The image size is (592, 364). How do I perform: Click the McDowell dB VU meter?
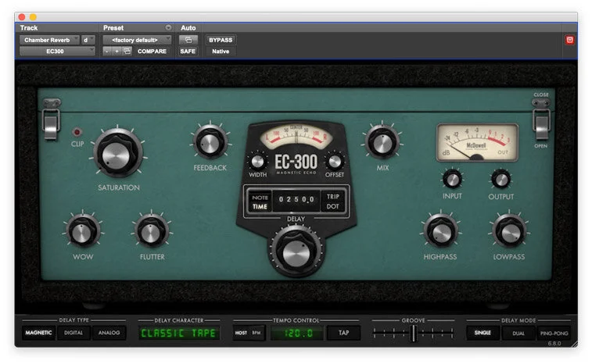coord(477,143)
